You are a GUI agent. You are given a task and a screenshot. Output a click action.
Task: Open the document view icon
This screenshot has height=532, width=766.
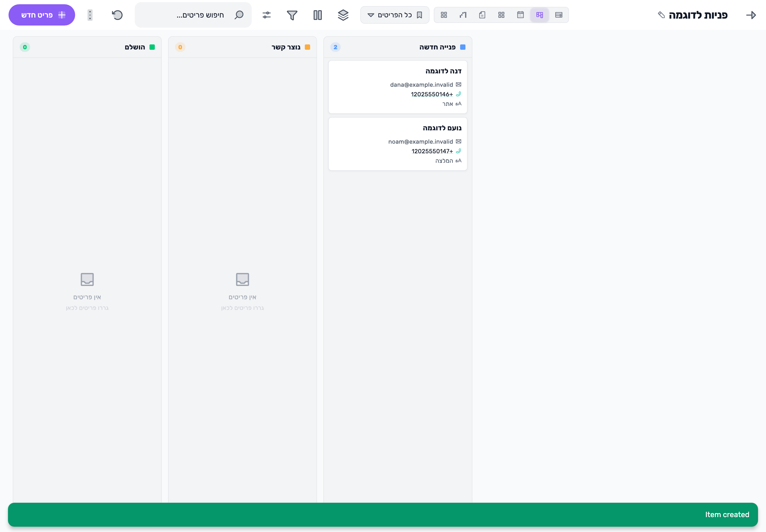(x=482, y=15)
